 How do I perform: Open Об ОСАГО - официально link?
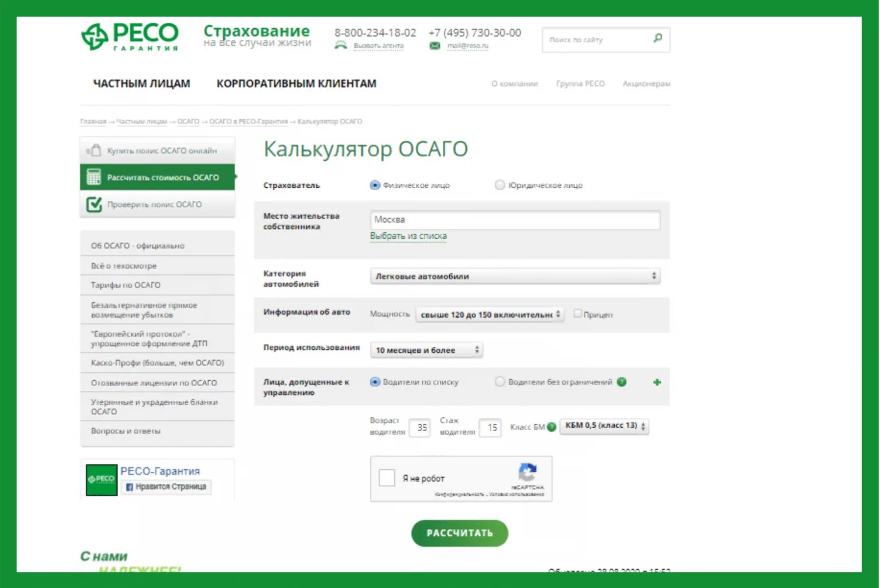[137, 246]
